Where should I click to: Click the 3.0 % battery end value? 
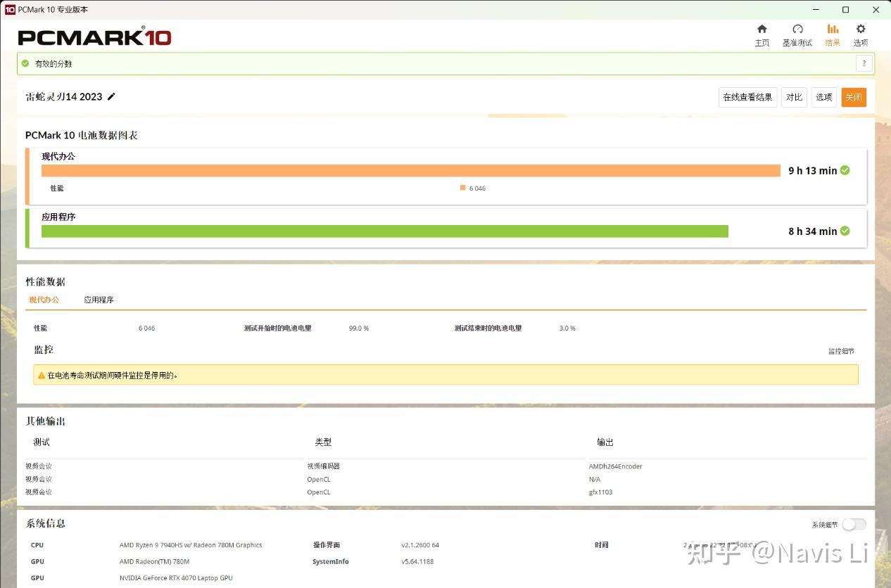click(567, 328)
